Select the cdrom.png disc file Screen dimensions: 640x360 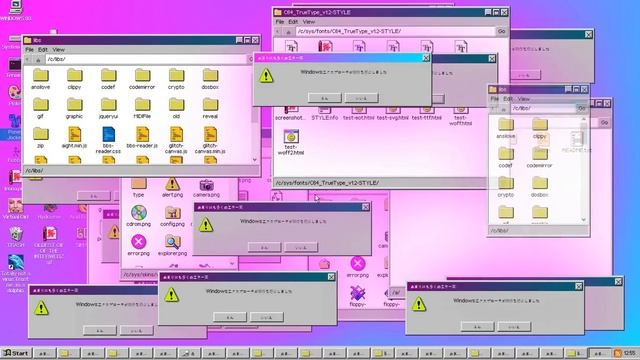(x=138, y=216)
